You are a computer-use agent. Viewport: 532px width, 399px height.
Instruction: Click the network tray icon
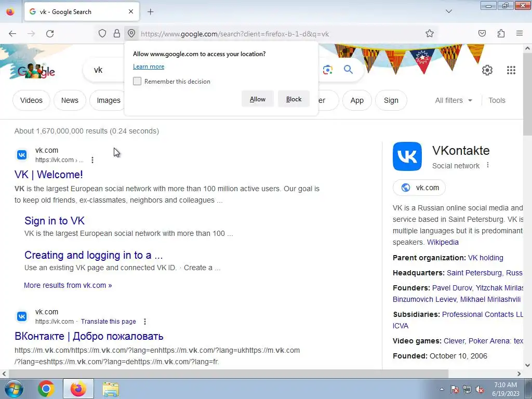pyautogui.click(x=467, y=389)
